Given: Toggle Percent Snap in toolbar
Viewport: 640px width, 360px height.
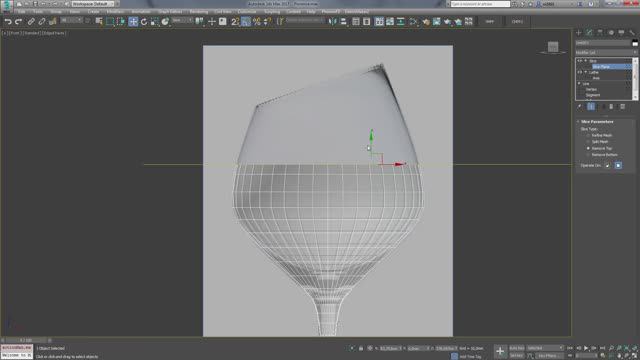Looking at the screenshot, I should tap(256, 22).
